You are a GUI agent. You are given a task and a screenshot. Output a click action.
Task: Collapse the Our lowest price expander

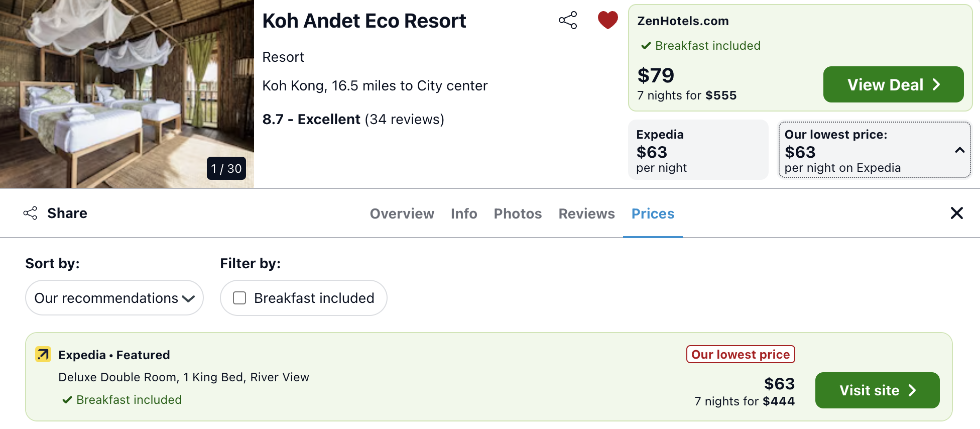pyautogui.click(x=959, y=150)
